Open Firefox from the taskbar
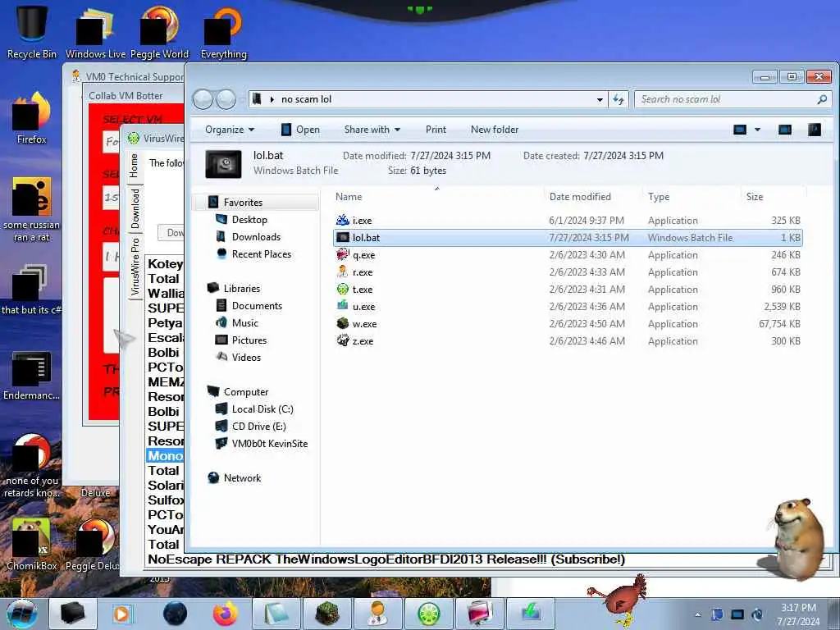 point(225,614)
